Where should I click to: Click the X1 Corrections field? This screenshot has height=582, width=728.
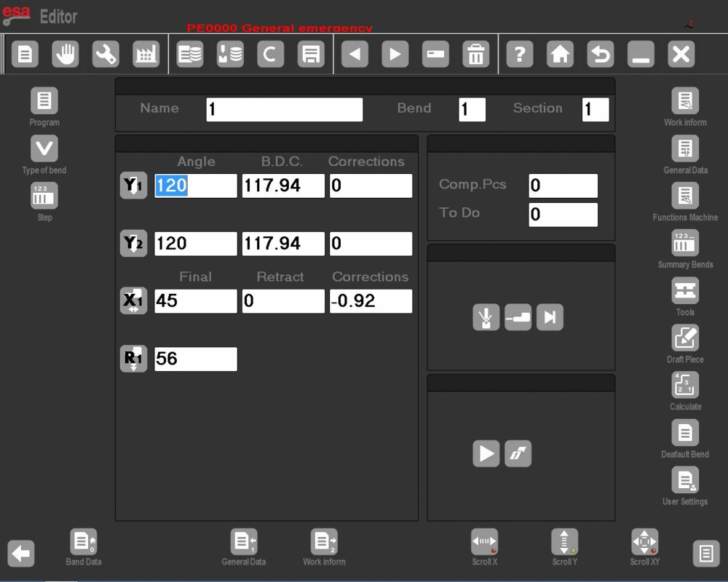click(x=371, y=301)
